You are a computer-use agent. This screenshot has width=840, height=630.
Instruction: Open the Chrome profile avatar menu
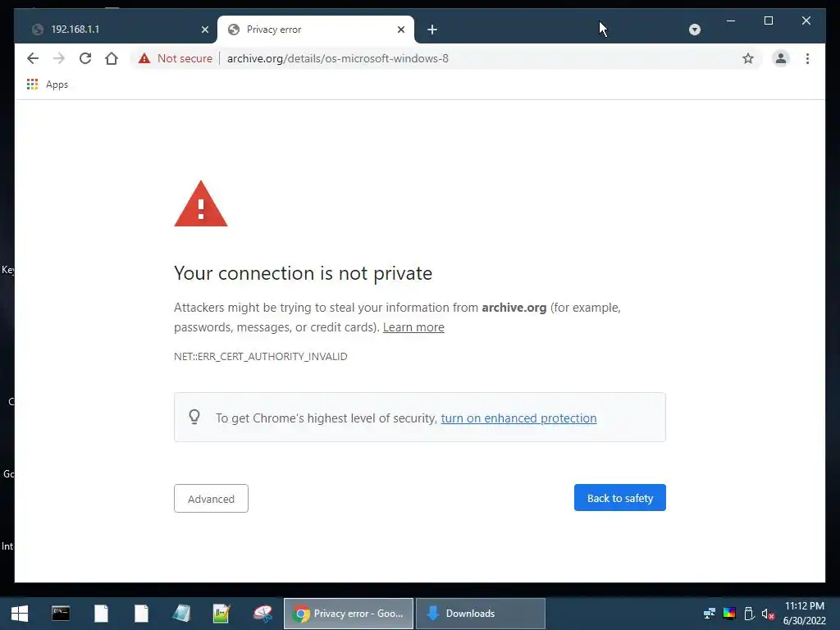[x=781, y=58]
